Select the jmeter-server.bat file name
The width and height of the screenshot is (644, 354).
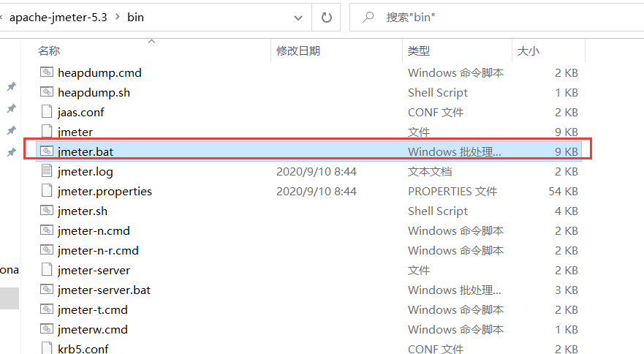coord(104,290)
